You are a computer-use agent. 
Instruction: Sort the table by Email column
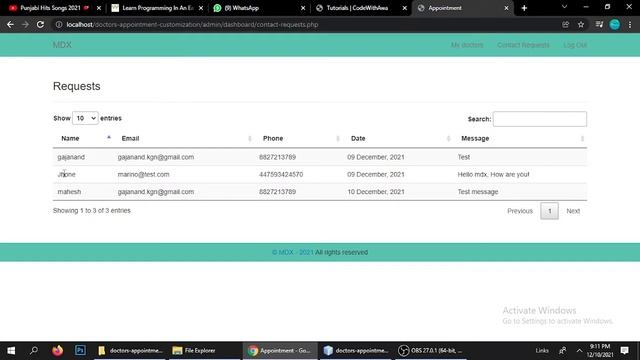[184, 138]
